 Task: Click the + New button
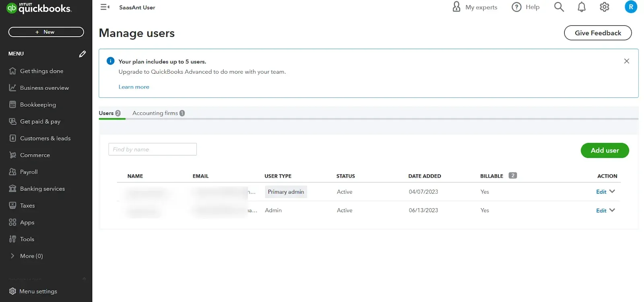46,32
